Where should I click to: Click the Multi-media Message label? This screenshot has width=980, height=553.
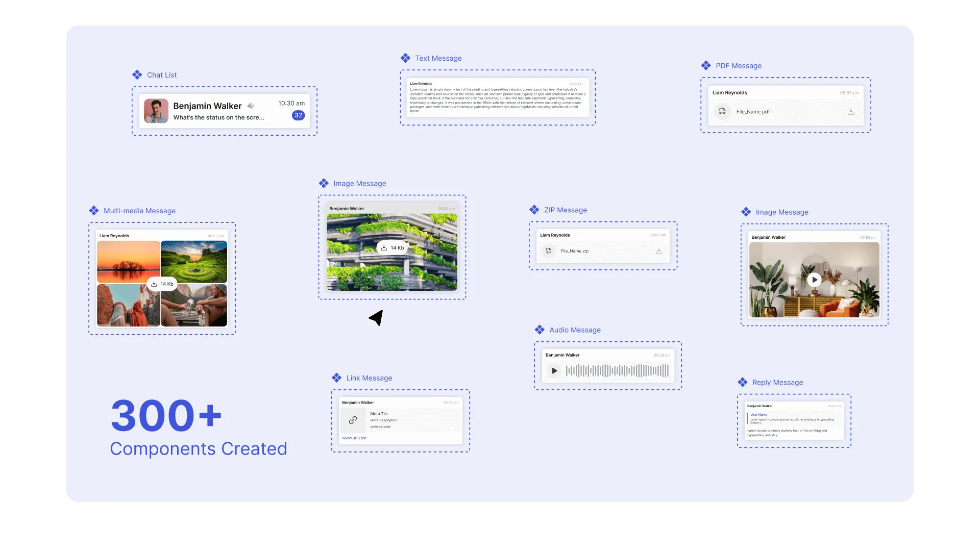coord(139,211)
